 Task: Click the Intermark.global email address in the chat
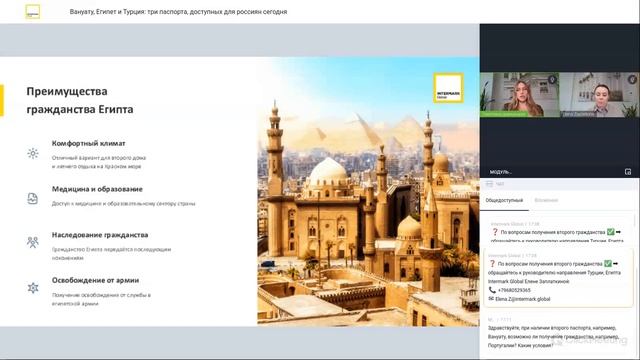[x=523, y=299]
